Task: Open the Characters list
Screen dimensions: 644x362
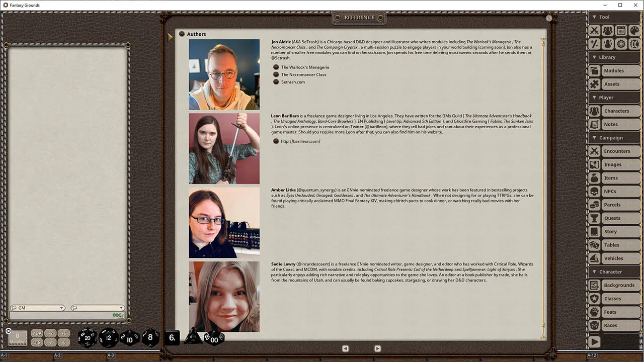Action: click(620, 111)
